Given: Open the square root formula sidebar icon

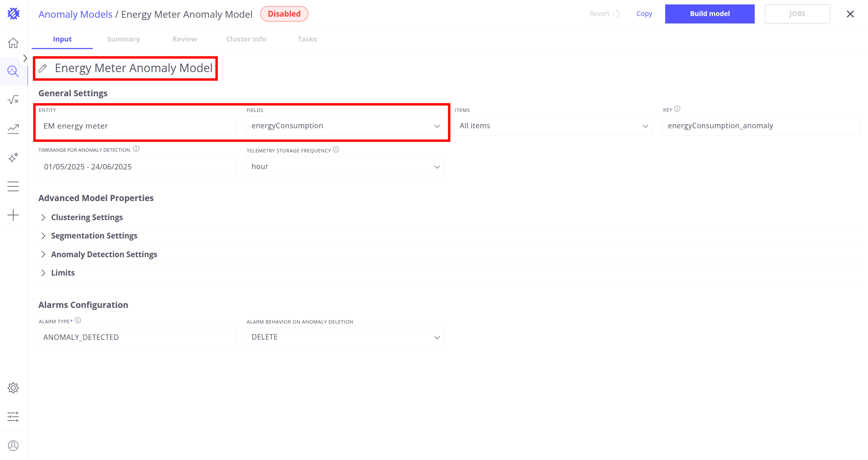Looking at the screenshot, I should [x=13, y=100].
